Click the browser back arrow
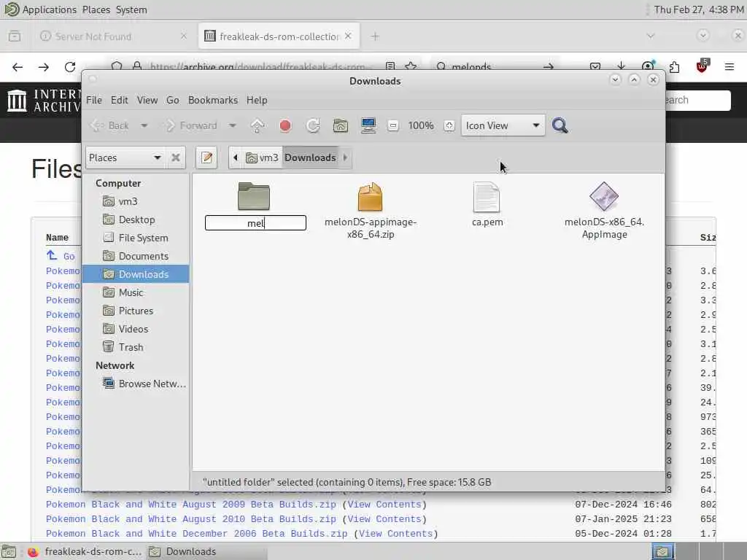 pyautogui.click(x=18, y=67)
